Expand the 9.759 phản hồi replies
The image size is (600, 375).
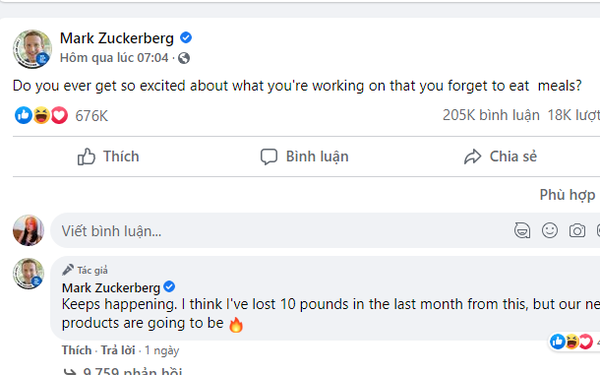coord(123,371)
